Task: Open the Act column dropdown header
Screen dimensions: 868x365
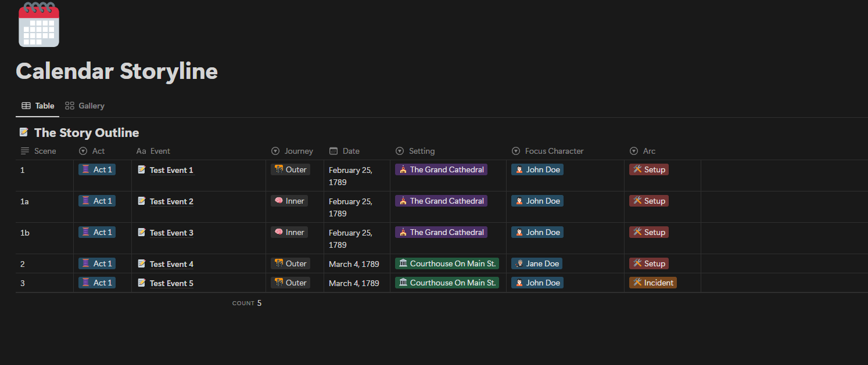Action: click(x=92, y=151)
